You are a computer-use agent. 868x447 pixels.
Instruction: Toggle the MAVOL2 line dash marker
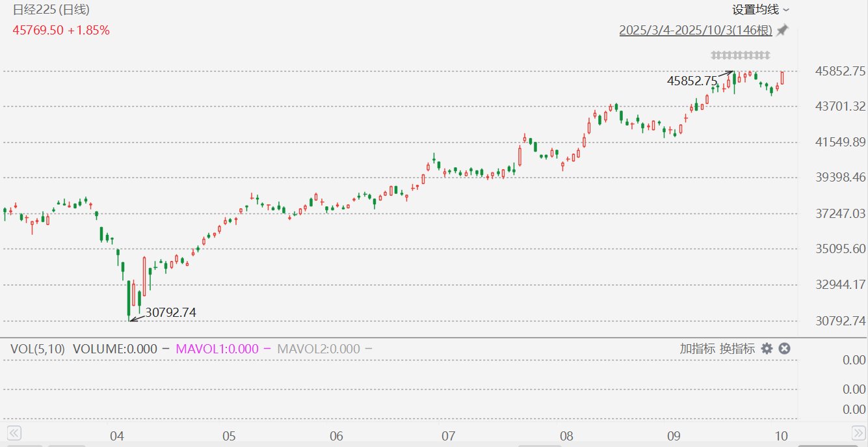(369, 349)
